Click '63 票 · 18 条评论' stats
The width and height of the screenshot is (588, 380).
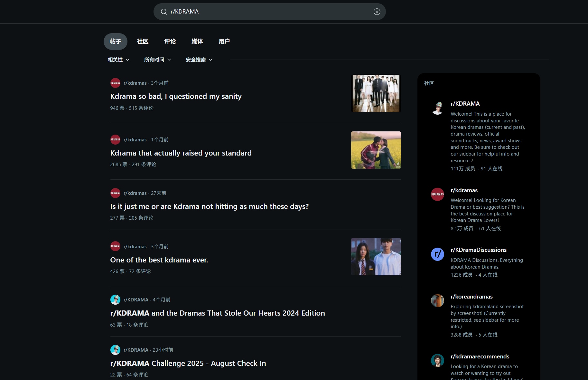[x=129, y=325]
